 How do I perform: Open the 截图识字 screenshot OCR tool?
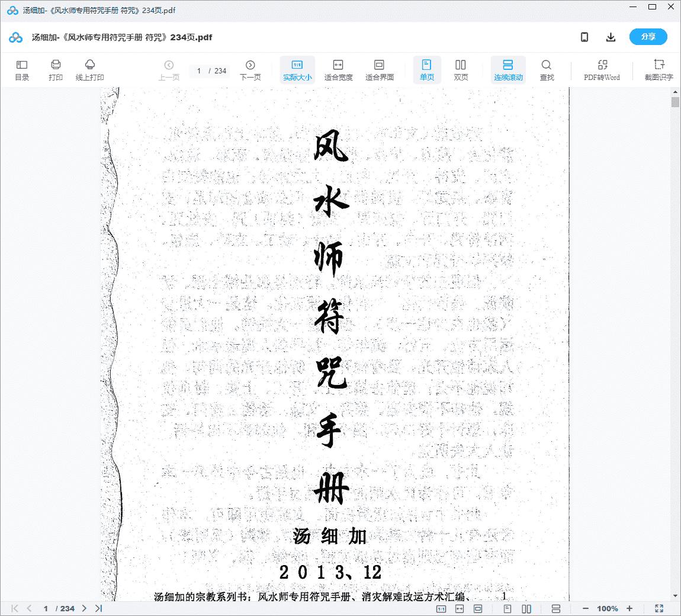[658, 70]
